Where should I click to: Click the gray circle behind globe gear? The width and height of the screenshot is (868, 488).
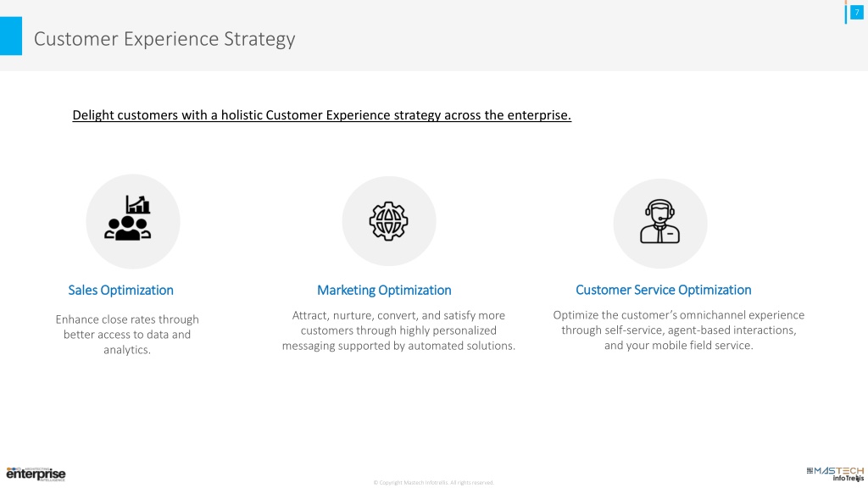point(388,221)
